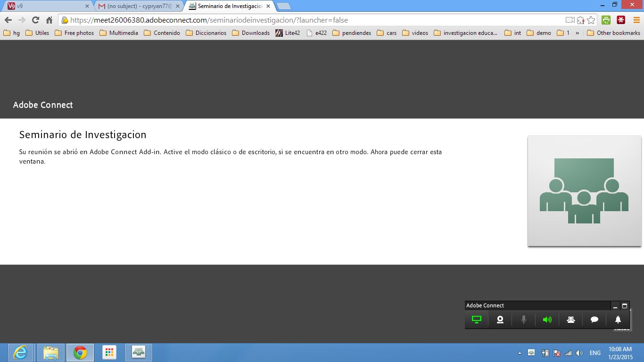This screenshot has height=362, width=644.
Task: Mute the green speaker in Adobe Connect toolbar
Action: pos(547,320)
